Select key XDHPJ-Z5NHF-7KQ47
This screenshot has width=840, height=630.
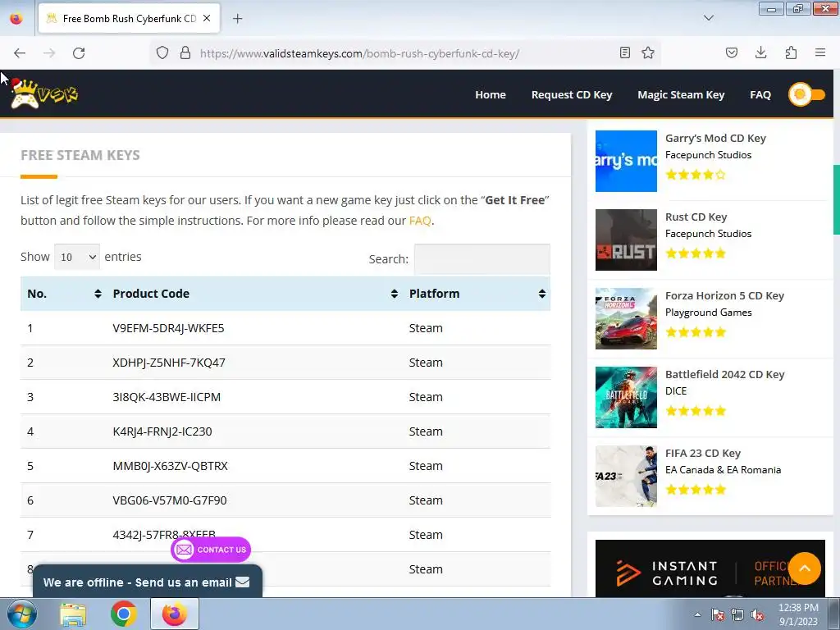click(x=169, y=363)
